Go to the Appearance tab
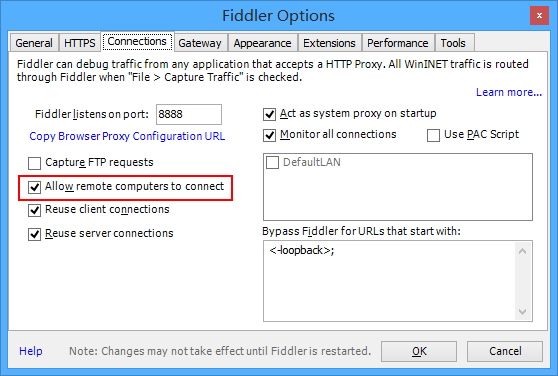 tap(262, 43)
